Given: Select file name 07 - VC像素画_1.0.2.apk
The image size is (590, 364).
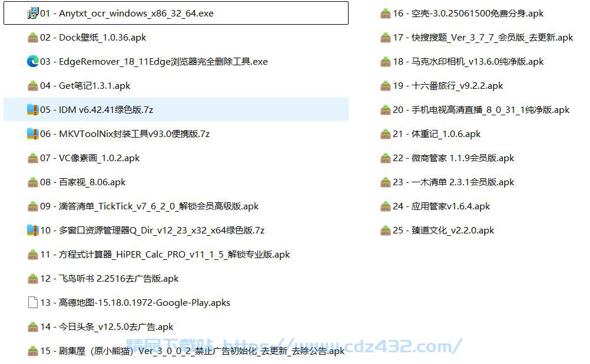Looking at the screenshot, I should tap(90, 158).
